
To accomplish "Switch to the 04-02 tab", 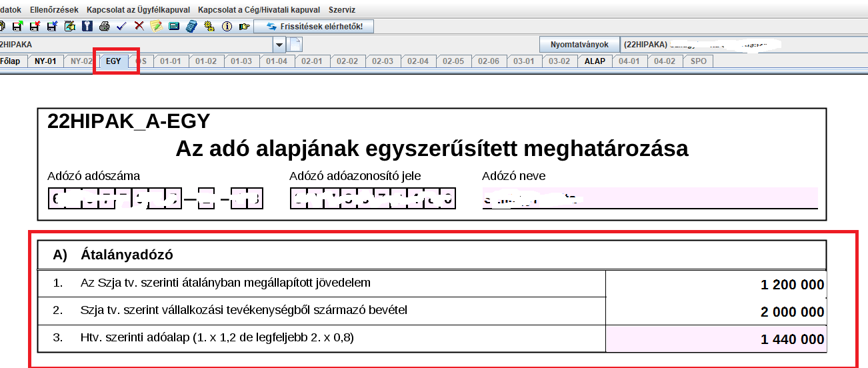I will [665, 61].
